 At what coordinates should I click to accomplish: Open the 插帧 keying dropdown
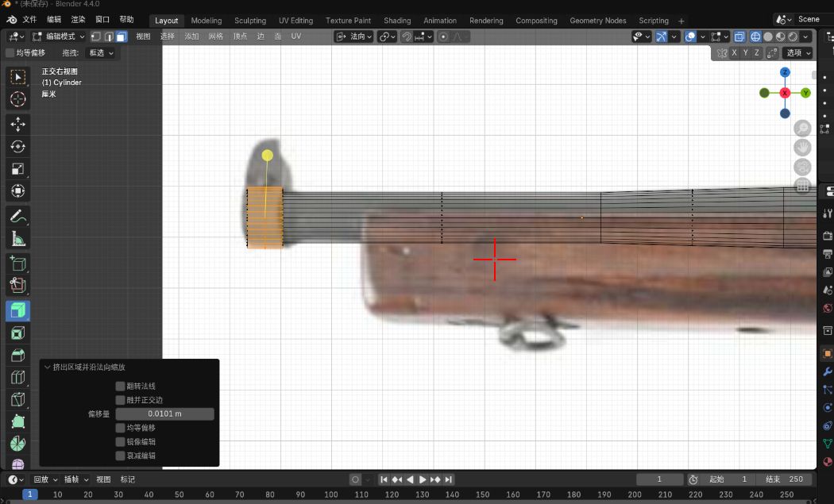[76, 479]
